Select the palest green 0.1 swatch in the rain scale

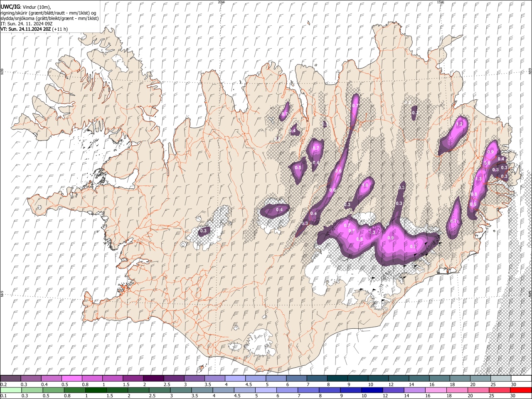click(x=11, y=390)
